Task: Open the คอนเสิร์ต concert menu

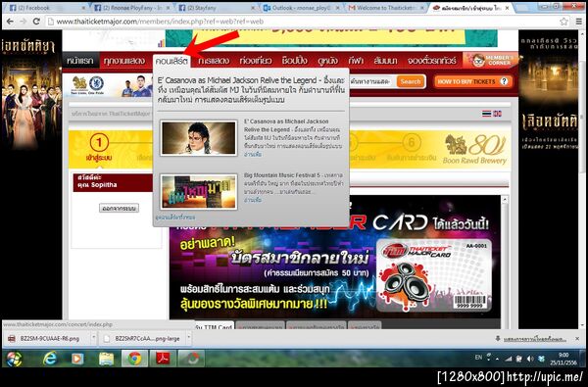Action: click(171, 61)
